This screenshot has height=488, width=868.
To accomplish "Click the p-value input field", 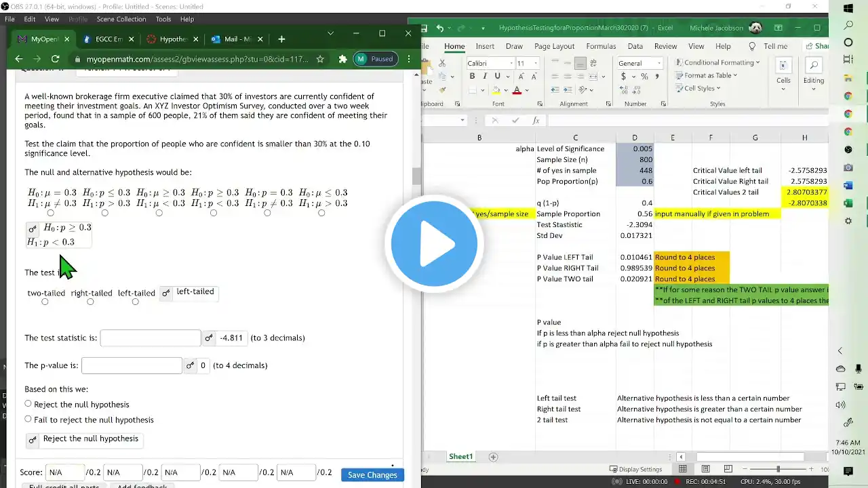I will click(x=132, y=365).
